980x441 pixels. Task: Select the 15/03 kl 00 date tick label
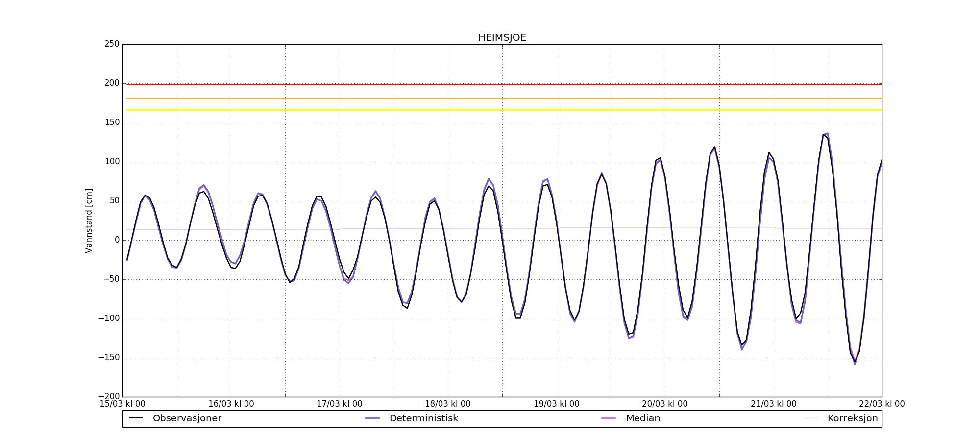122,404
